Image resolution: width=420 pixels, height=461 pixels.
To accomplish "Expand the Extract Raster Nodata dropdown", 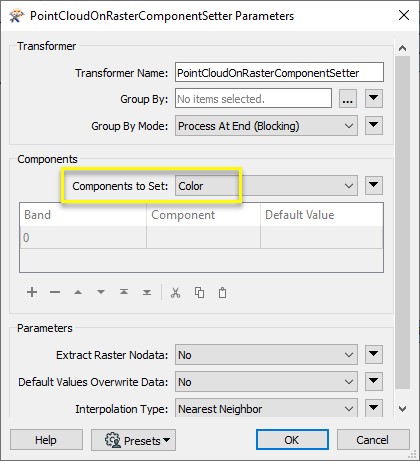I will point(266,355).
